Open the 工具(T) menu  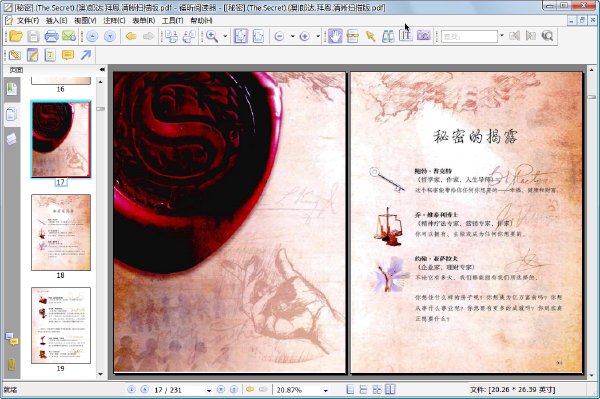(x=172, y=21)
